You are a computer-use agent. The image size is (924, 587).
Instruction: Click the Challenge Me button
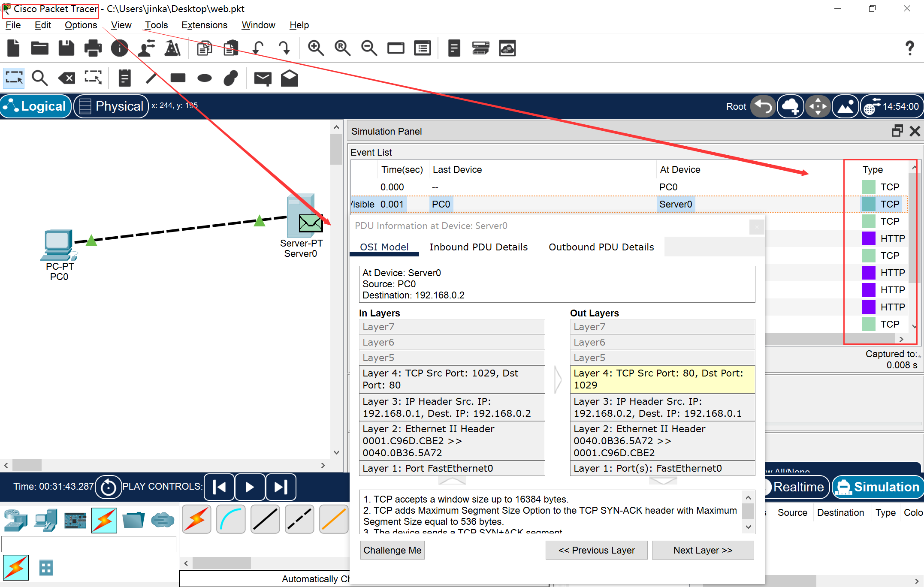pos(392,550)
